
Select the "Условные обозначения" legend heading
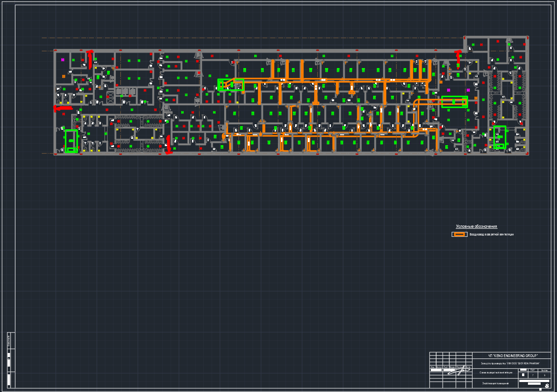[476, 226]
